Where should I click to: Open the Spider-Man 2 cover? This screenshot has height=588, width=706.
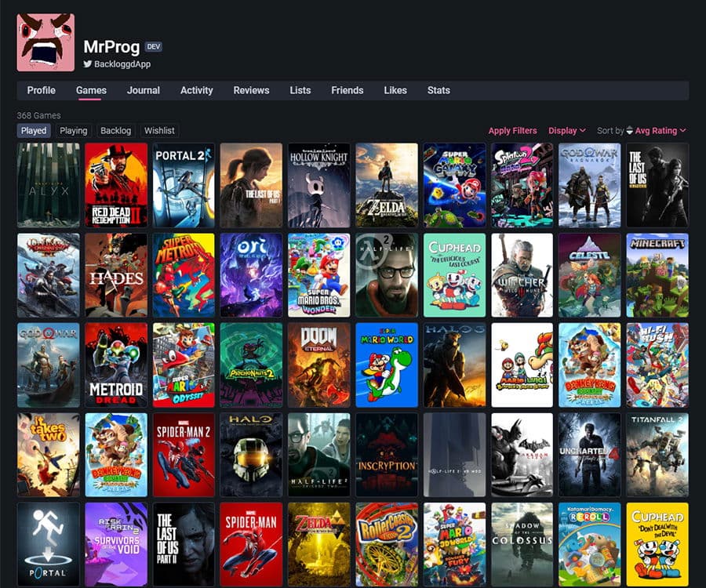[x=184, y=456]
